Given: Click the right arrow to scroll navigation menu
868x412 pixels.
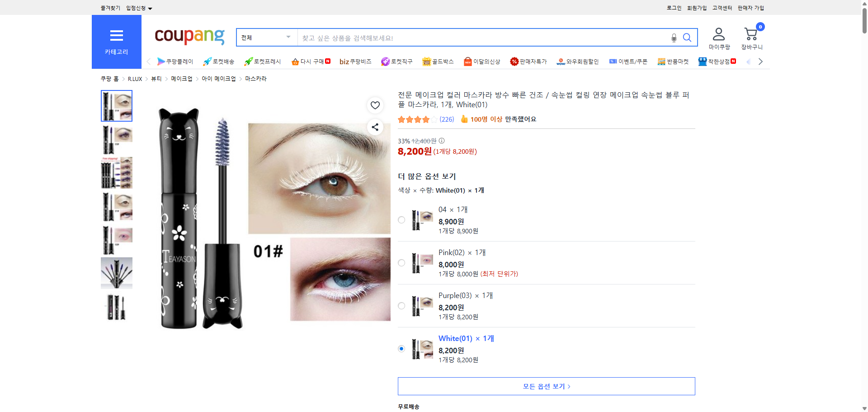Looking at the screenshot, I should click(761, 61).
